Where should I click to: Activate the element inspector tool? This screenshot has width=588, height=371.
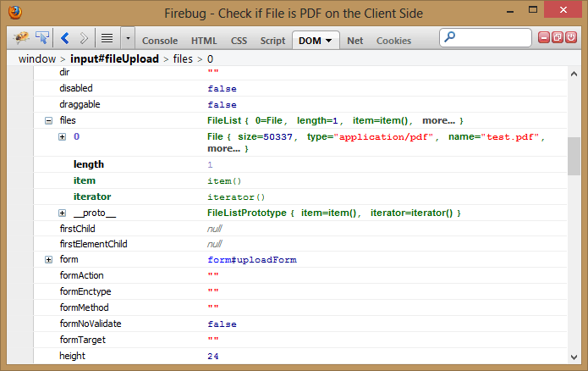click(x=42, y=39)
